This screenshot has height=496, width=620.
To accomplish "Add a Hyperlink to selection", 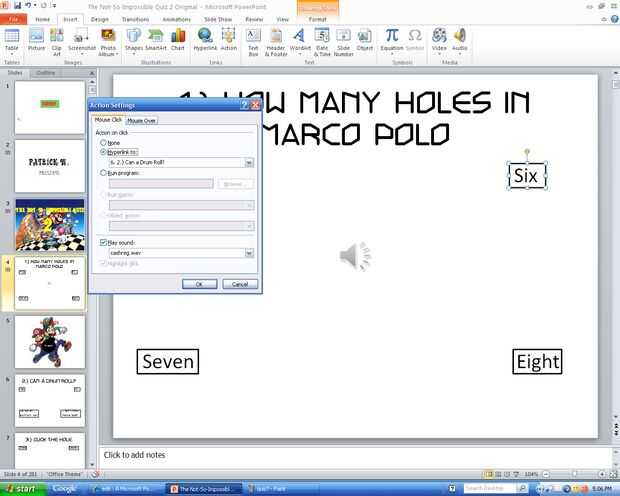I will [205, 40].
